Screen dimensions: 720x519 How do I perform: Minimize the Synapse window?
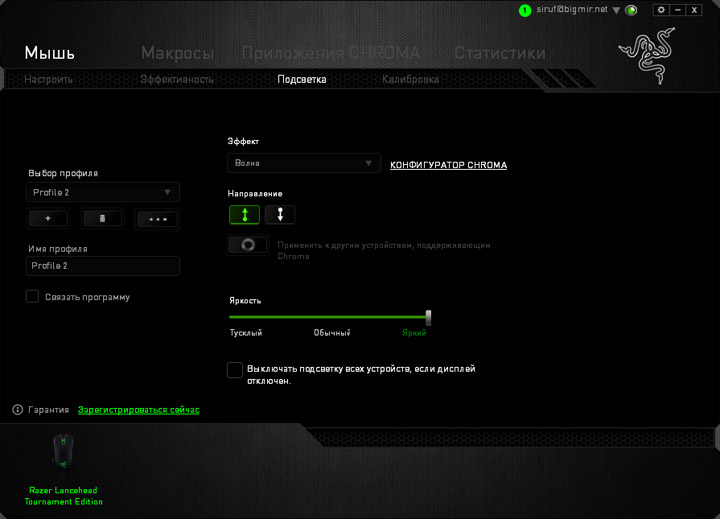(x=677, y=10)
